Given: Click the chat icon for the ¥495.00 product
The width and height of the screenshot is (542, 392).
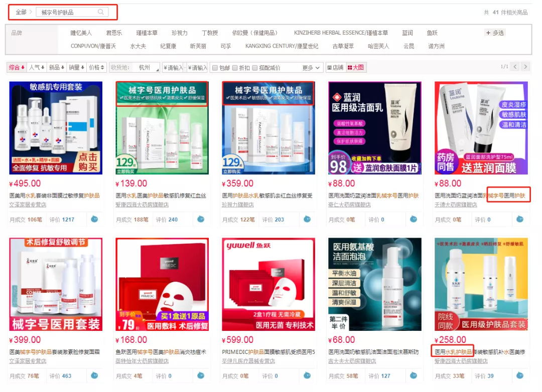Looking at the screenshot, I should [94, 220].
